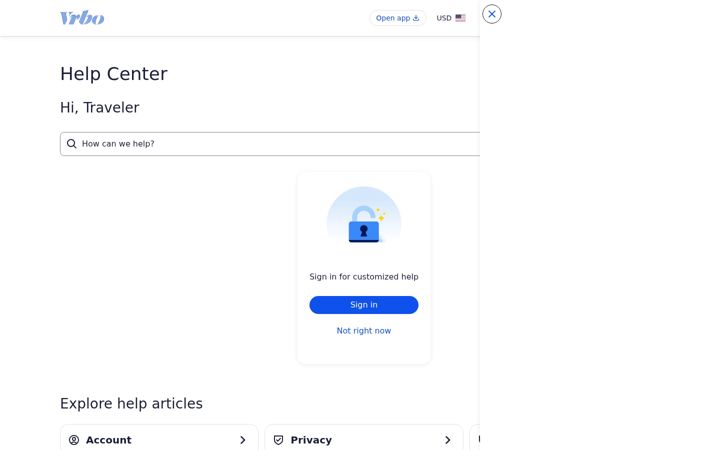Click the Sign in for customized help text
The width and height of the screenshot is (720, 450).
point(364,277)
